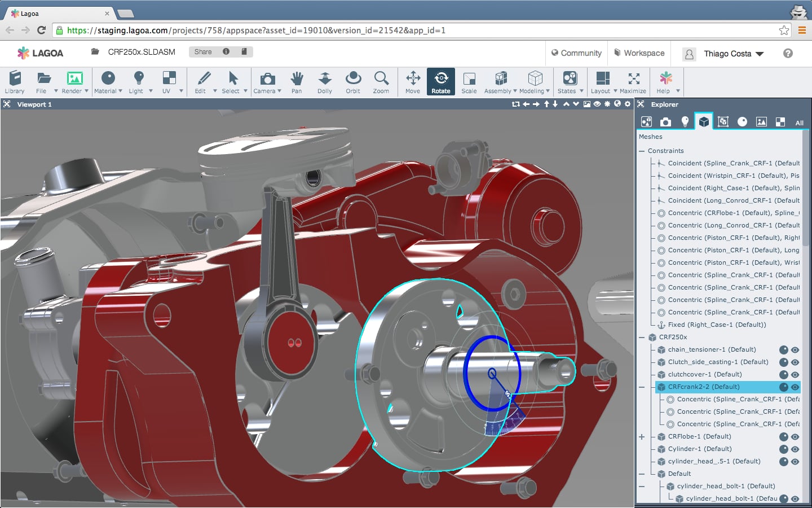Select the Rotate tool in toolbar
812x508 pixels.
point(440,82)
